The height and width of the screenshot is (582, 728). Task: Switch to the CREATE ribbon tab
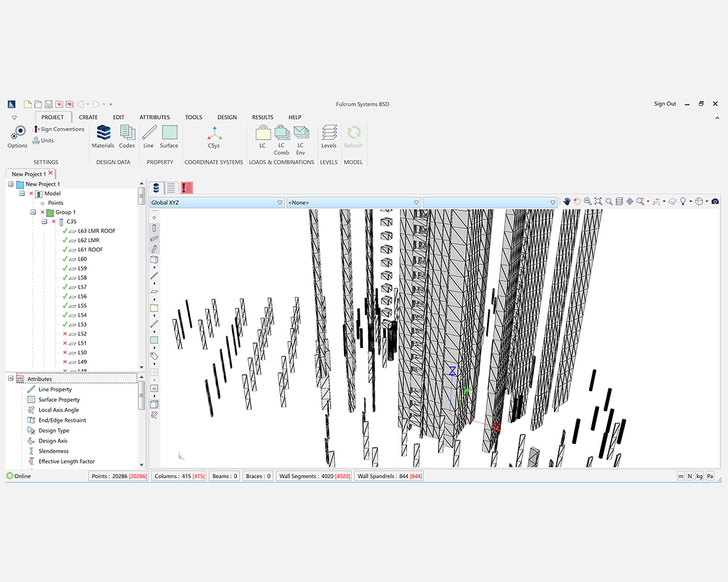88,117
